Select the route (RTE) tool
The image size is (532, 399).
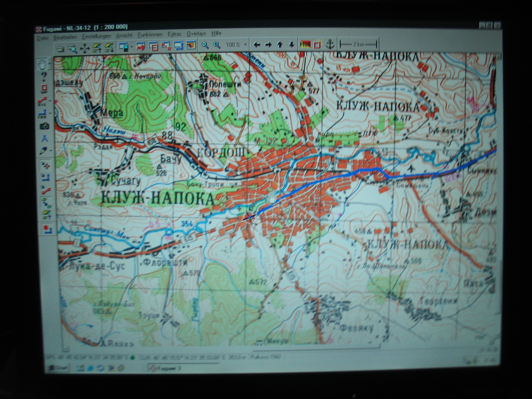tap(42, 101)
